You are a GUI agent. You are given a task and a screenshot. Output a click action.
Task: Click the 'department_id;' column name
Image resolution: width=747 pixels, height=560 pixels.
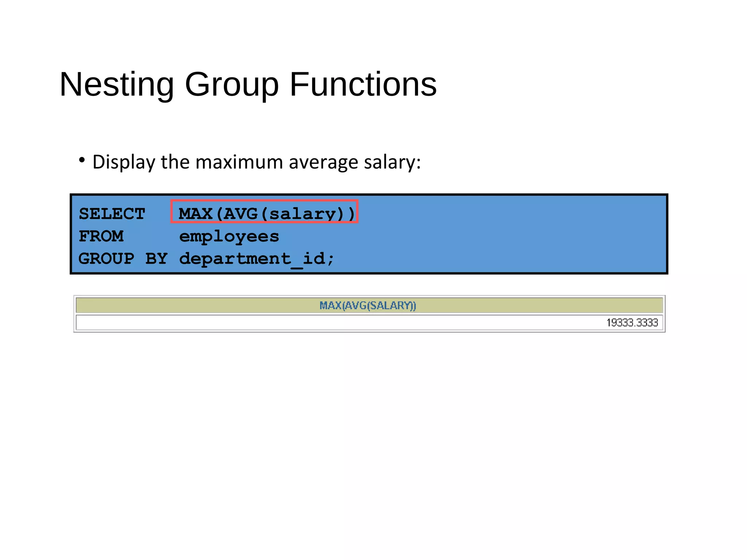click(x=256, y=259)
